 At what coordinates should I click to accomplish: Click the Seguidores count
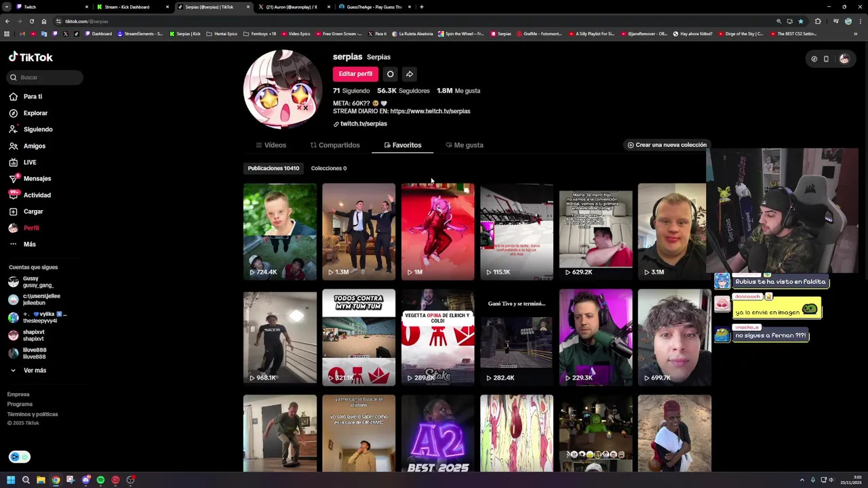(x=403, y=91)
